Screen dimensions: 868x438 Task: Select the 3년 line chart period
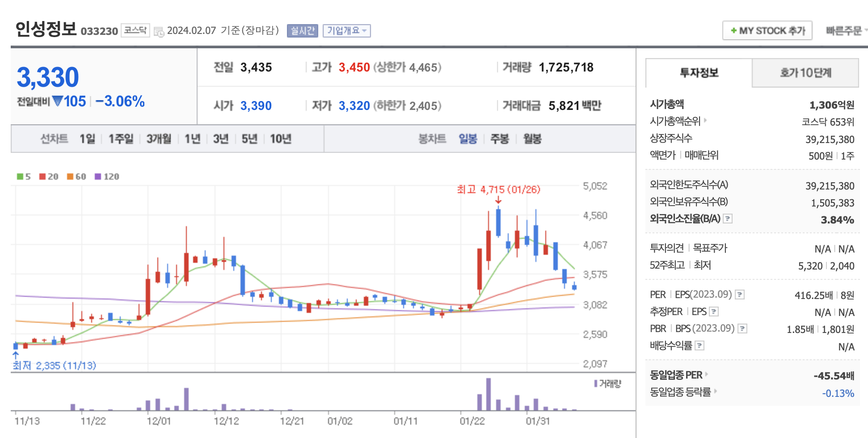pos(221,139)
